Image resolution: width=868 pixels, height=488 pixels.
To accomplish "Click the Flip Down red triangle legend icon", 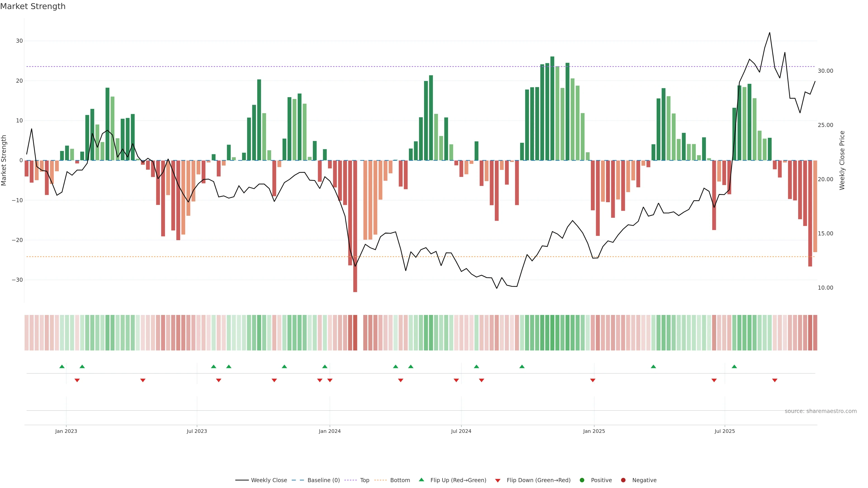I will pos(498,481).
